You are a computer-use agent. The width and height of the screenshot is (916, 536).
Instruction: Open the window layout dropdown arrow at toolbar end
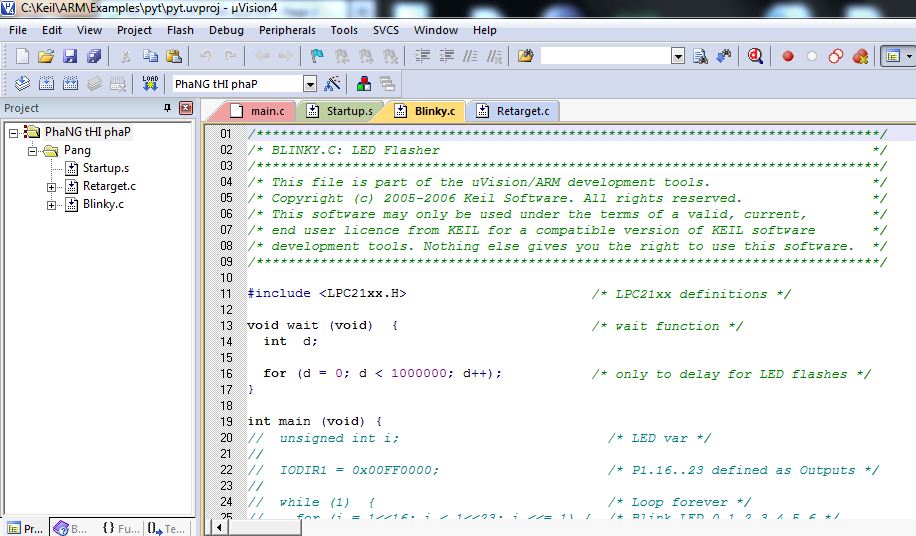pos(908,57)
